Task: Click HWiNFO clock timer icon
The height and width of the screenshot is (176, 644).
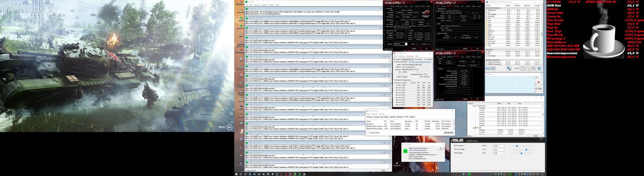Action: coord(522,69)
